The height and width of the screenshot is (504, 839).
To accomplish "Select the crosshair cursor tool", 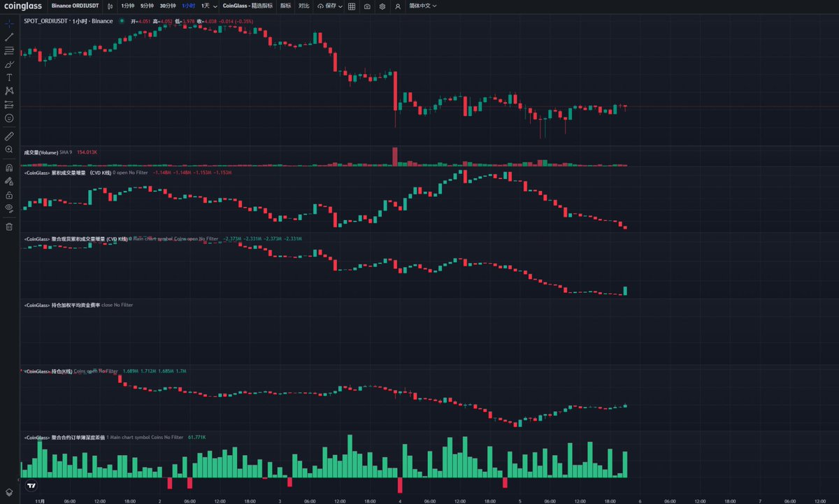I will pyautogui.click(x=9, y=24).
